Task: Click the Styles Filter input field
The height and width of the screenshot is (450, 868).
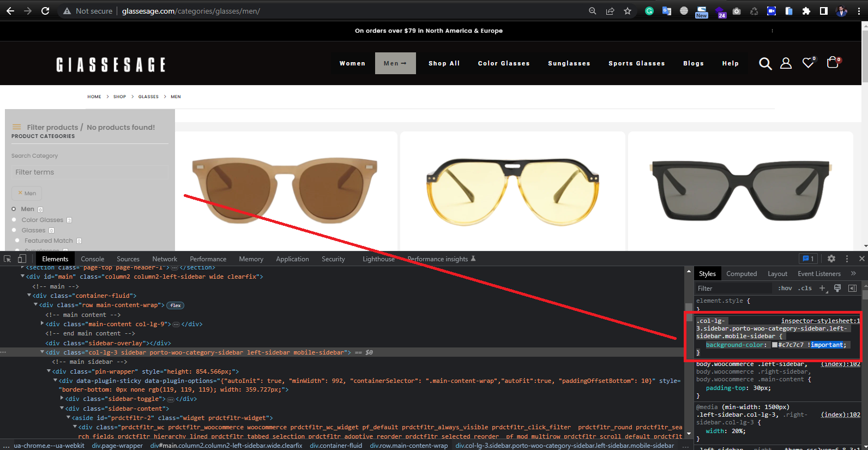Action: pos(733,288)
